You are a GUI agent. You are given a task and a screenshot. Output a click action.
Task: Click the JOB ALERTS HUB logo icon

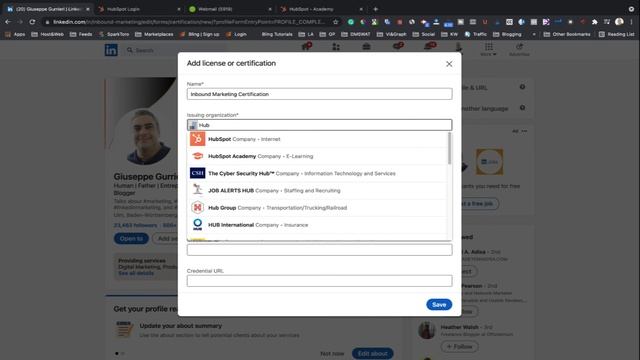tap(197, 190)
